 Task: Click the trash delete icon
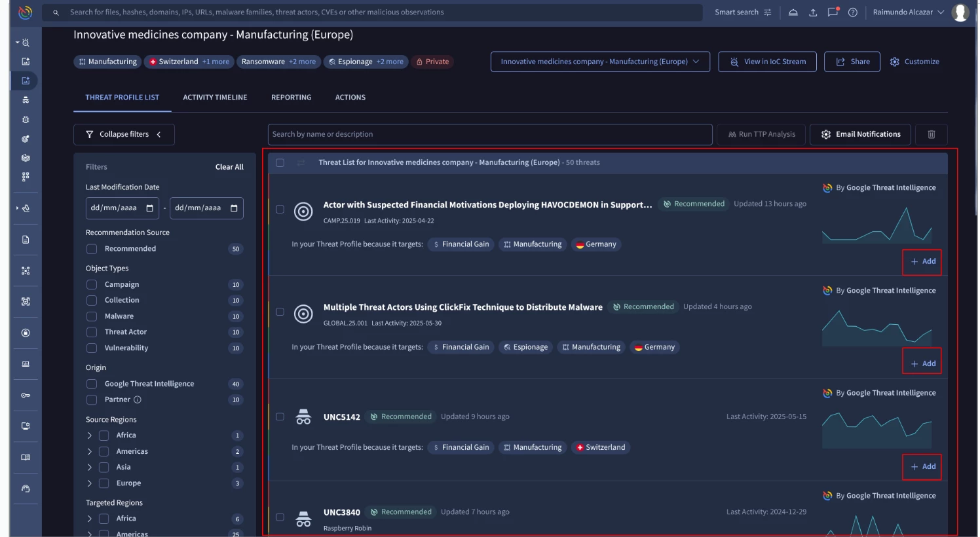pyautogui.click(x=932, y=134)
